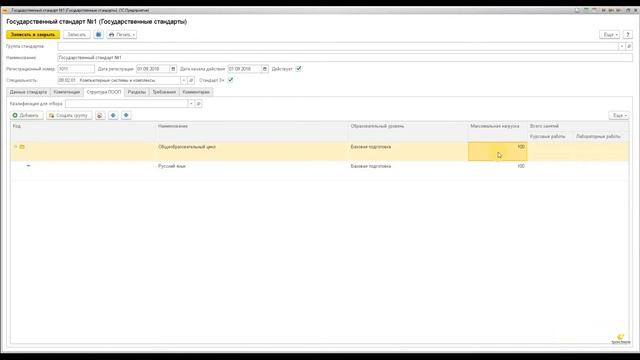Select the 'Общеобразовательный цикл' name cell
The height and width of the screenshot is (360, 640).
252,151
